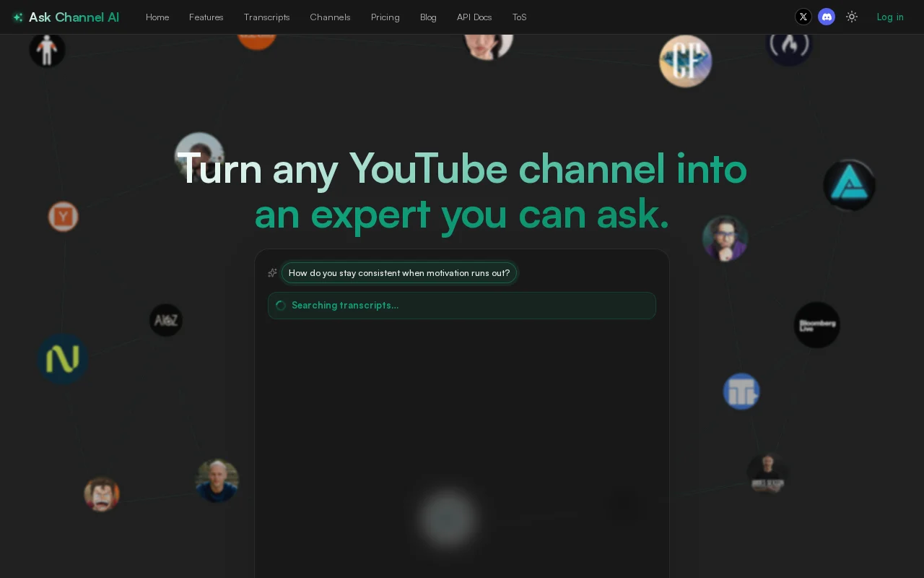
Task: Select the man in purple jacket avatar
Action: pos(725,238)
